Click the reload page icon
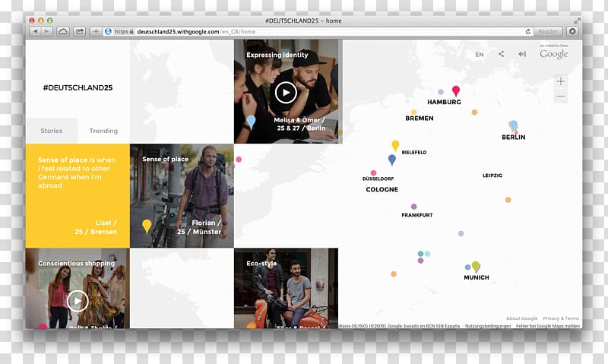 coord(527,31)
